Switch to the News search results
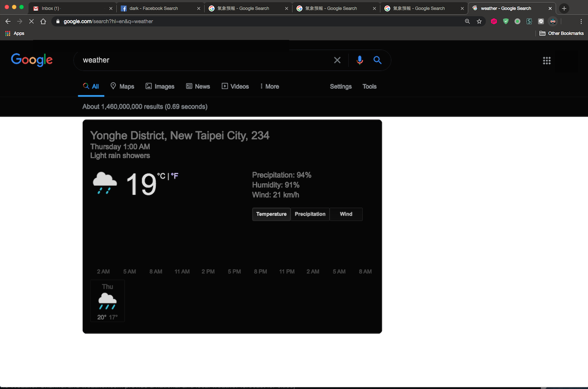This screenshot has height=389, width=588. pyautogui.click(x=198, y=86)
